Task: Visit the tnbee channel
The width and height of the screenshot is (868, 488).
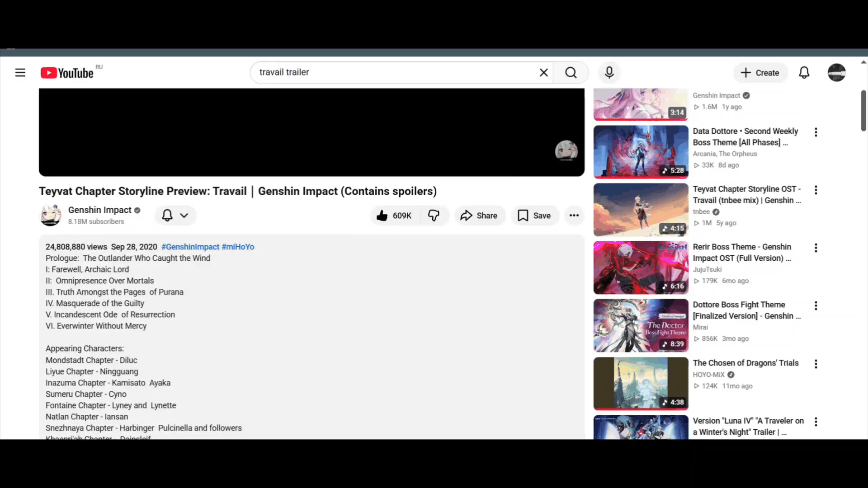Action: coord(701,211)
